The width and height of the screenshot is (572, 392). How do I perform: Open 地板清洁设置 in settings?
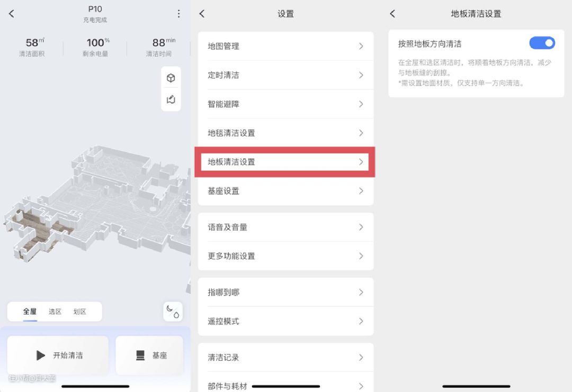coord(285,162)
